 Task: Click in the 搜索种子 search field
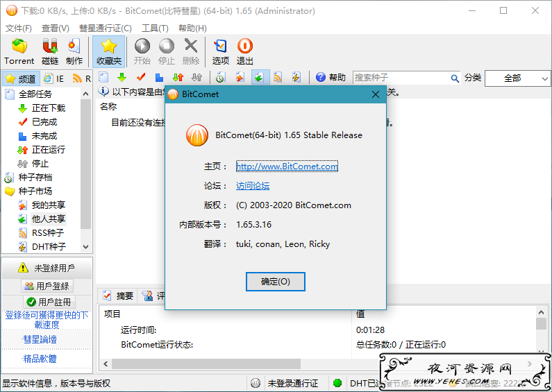click(x=401, y=78)
